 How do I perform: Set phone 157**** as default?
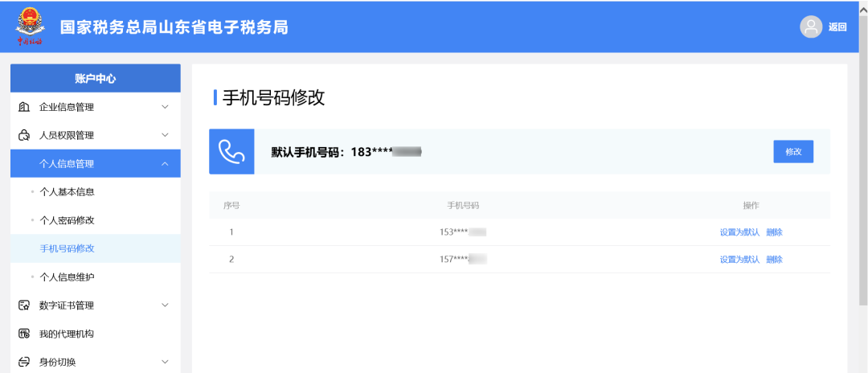point(739,260)
